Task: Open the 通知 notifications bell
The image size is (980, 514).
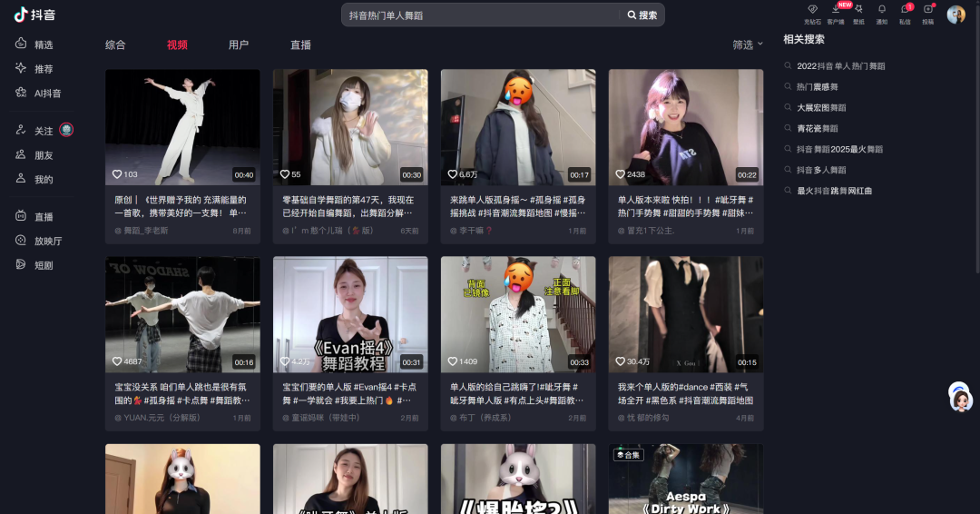Action: (882, 10)
